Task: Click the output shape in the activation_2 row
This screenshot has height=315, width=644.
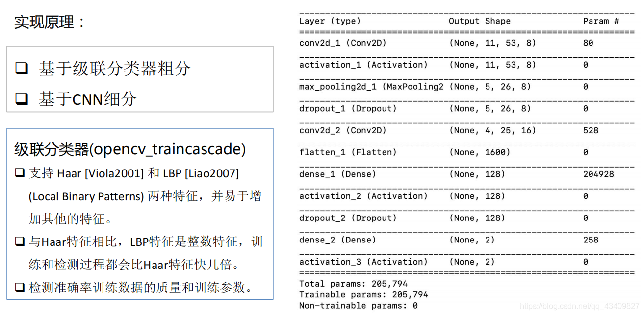Action: click(477, 196)
